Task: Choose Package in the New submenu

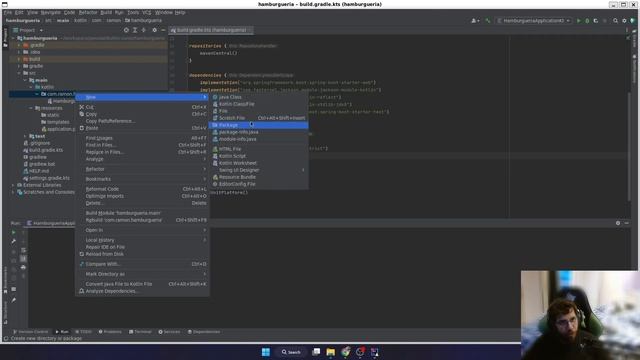Action: [x=258, y=125]
